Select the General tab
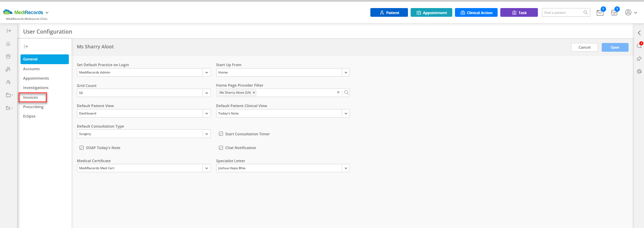This screenshot has width=644, height=228. pyautogui.click(x=45, y=59)
